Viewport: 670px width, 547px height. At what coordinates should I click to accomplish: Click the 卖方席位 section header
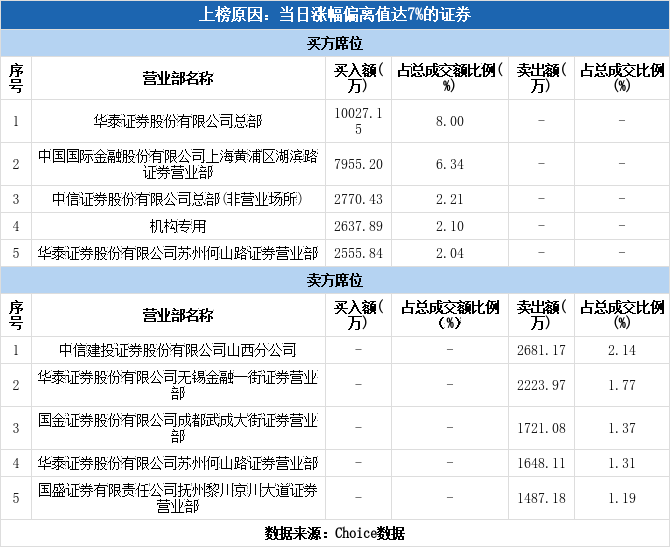(335, 280)
